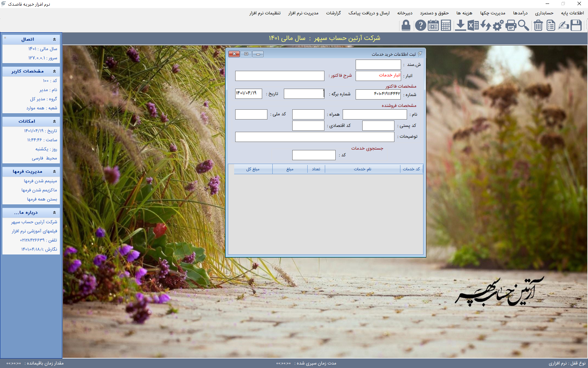The image size is (588, 368).
Task: Click the مبلغ کل column header
Action: pyautogui.click(x=253, y=169)
